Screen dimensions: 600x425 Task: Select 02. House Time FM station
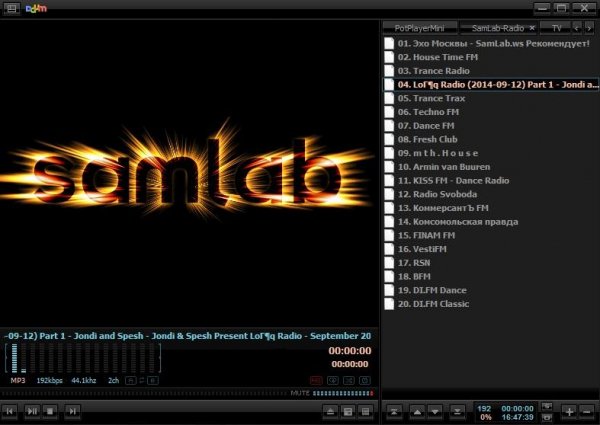click(x=491, y=57)
